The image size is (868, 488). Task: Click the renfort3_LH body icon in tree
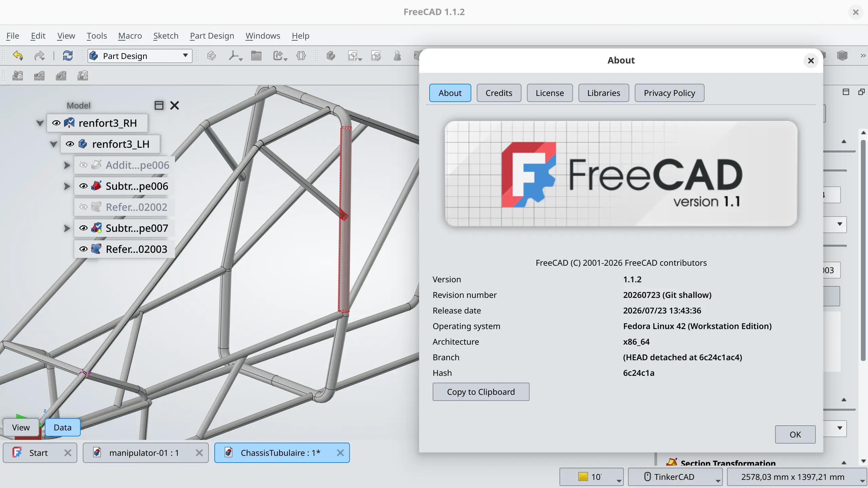[83, 144]
